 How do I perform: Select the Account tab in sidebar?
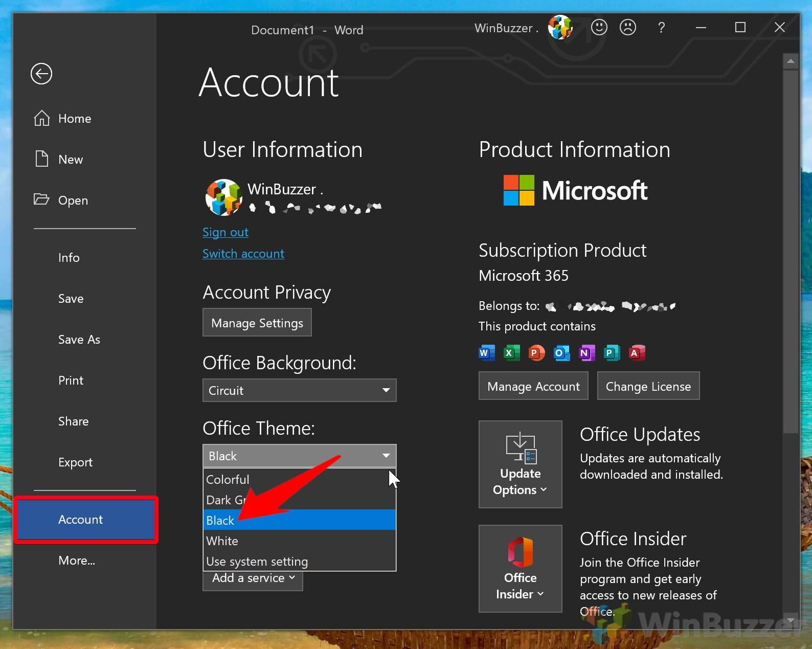tap(86, 520)
